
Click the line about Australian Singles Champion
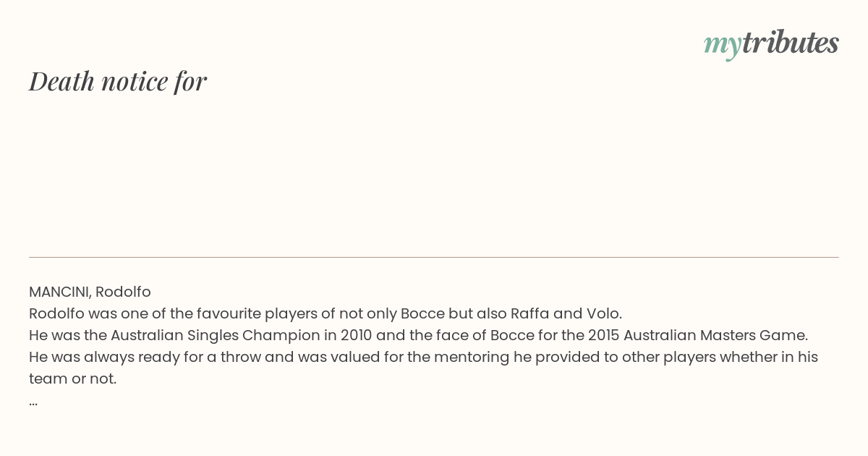[418, 335]
